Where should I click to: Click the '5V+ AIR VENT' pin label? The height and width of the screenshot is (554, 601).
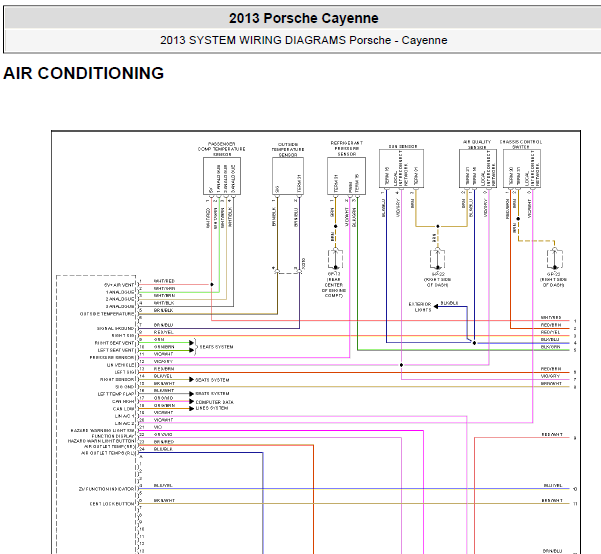pyautogui.click(x=119, y=285)
